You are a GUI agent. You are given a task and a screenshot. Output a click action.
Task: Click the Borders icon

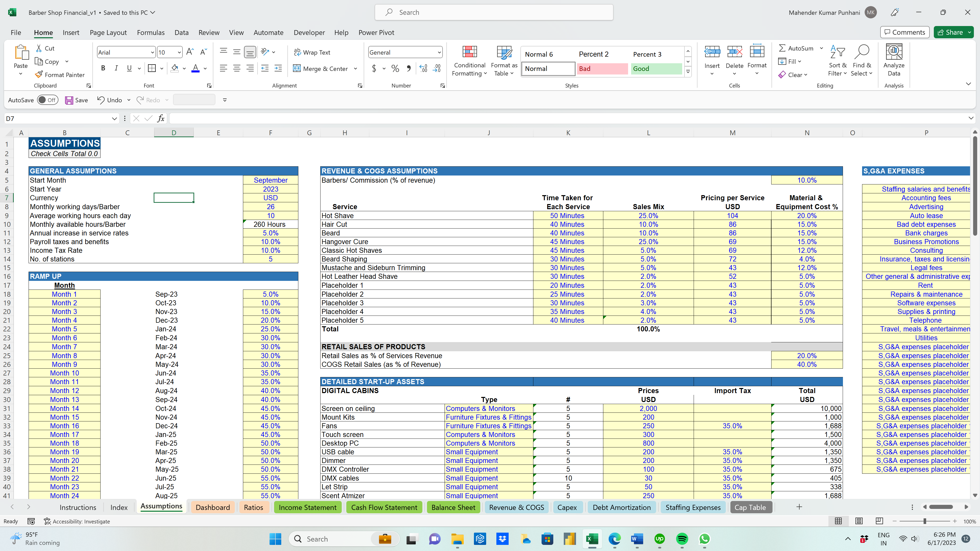click(152, 68)
